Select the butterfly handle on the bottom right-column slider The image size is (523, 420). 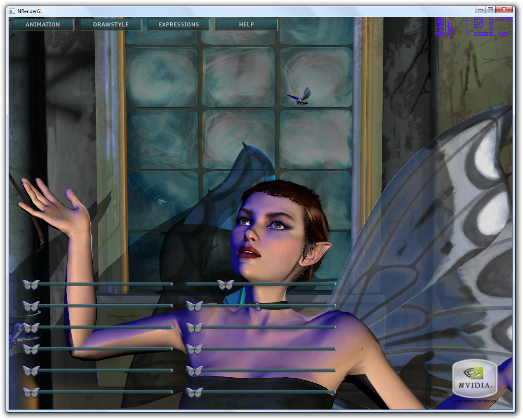(x=195, y=392)
